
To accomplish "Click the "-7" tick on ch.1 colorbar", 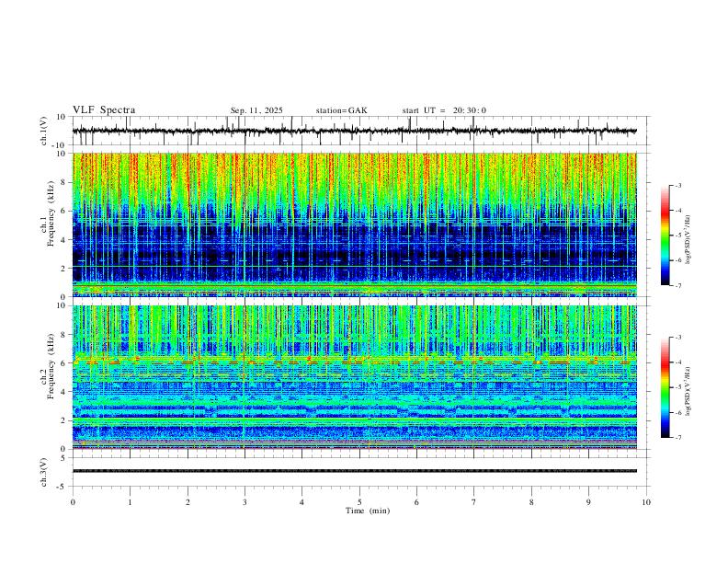I will (x=678, y=286).
